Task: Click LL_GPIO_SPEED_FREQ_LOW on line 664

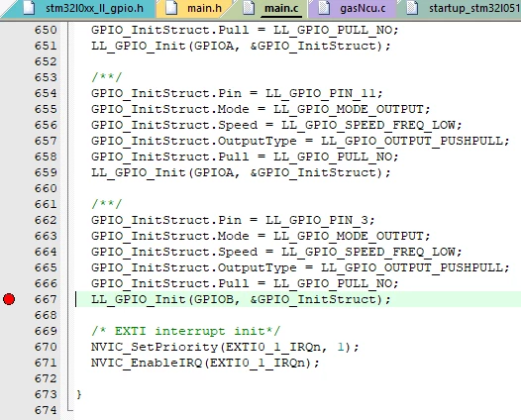Action: 368,253
